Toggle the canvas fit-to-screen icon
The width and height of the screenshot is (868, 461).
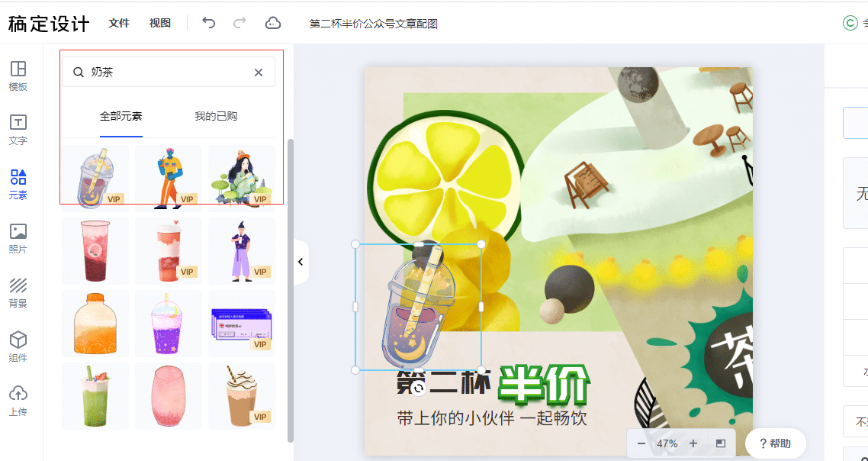coord(721,443)
